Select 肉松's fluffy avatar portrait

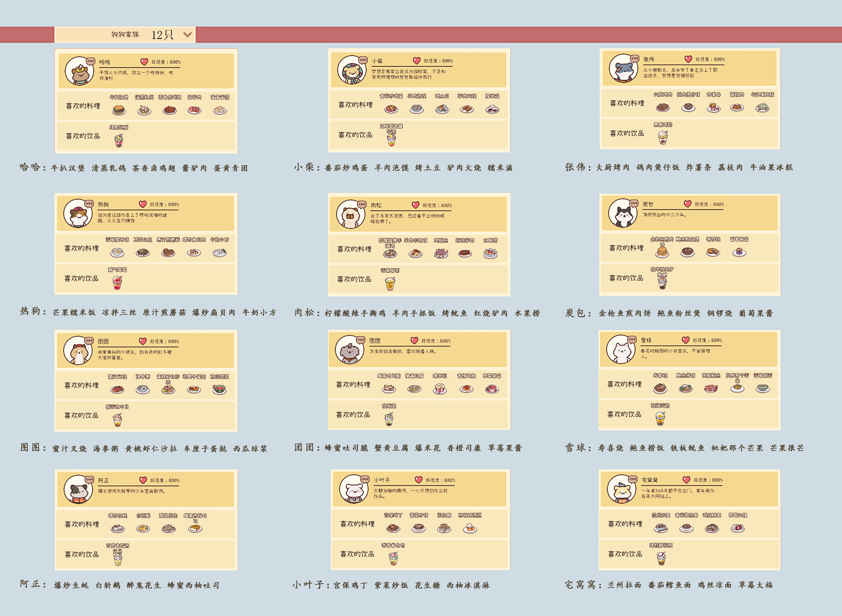(x=350, y=214)
